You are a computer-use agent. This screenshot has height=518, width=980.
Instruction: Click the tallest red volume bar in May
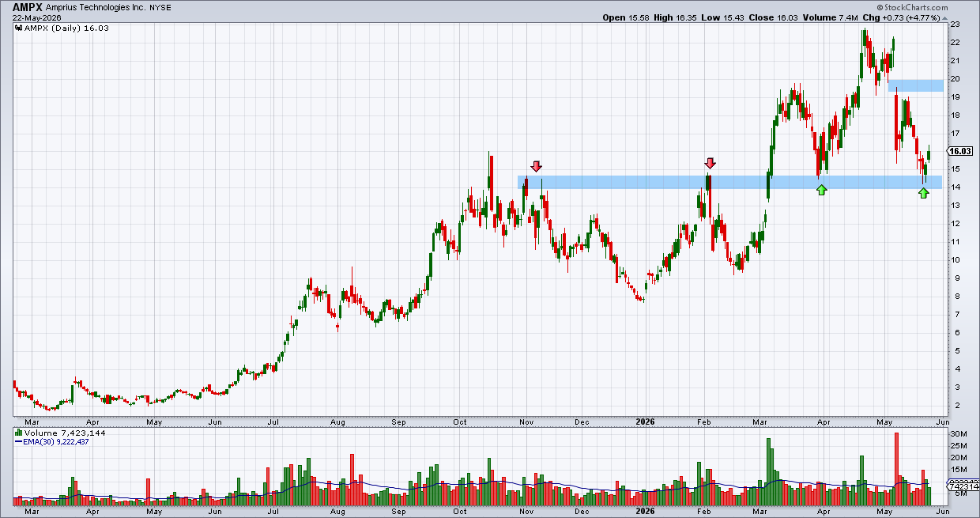(x=897, y=469)
